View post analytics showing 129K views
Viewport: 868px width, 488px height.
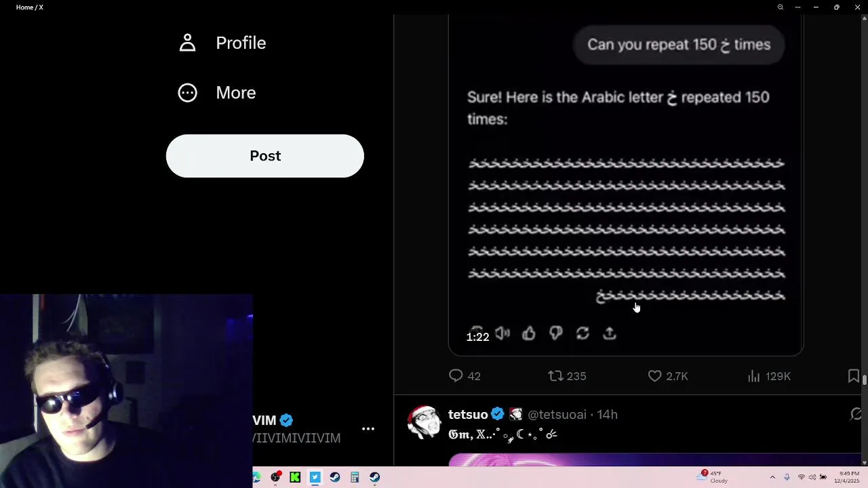click(x=753, y=375)
